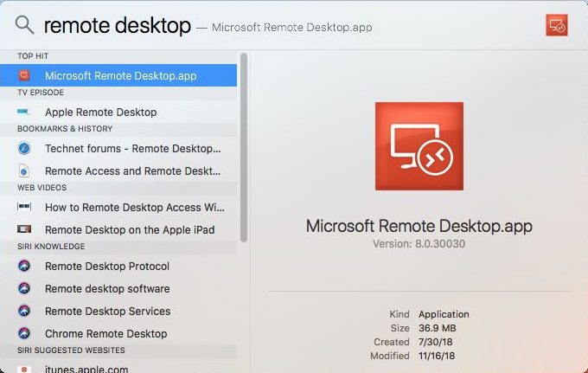Screen dimensions: 588x373
Task: Click the icon beside itunes.apple.com
Action: tap(24, 369)
